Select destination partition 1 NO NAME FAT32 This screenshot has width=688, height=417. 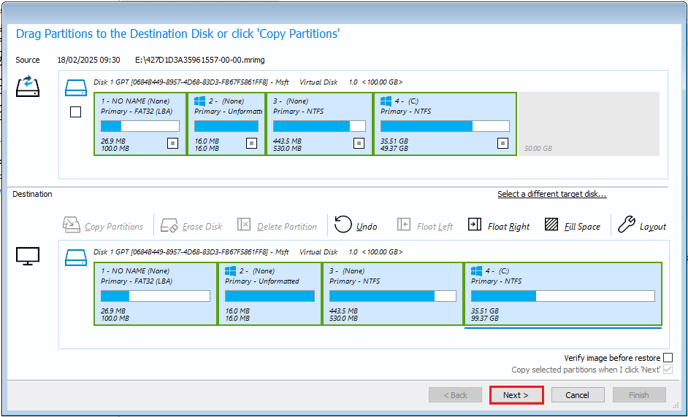click(156, 294)
